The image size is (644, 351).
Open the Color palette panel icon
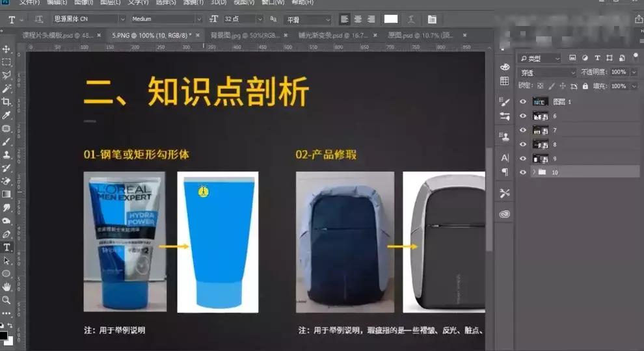505,67
